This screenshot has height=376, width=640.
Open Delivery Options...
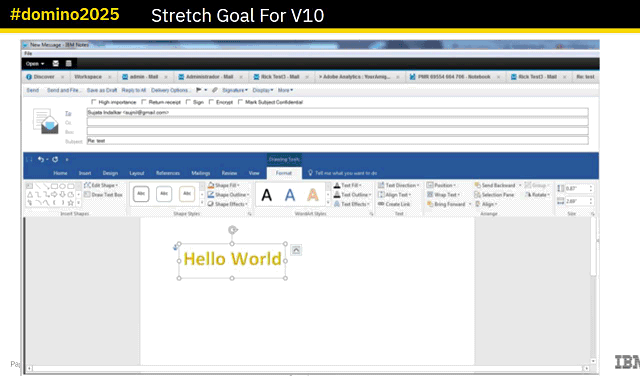(170, 90)
